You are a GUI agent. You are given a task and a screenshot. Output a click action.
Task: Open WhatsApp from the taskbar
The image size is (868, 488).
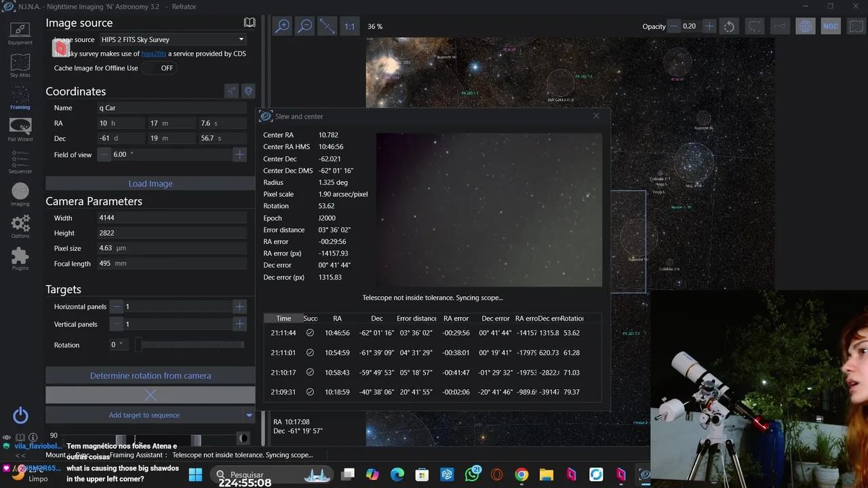click(473, 474)
